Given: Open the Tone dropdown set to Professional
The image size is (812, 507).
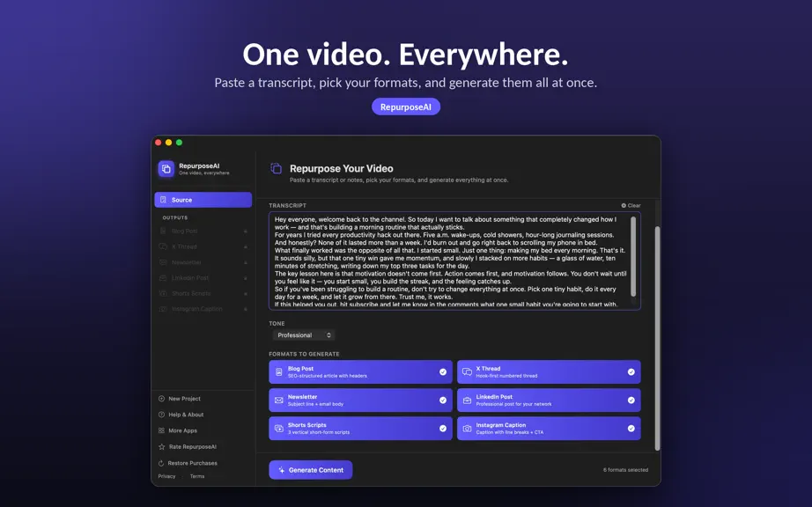Looking at the screenshot, I should coord(304,335).
